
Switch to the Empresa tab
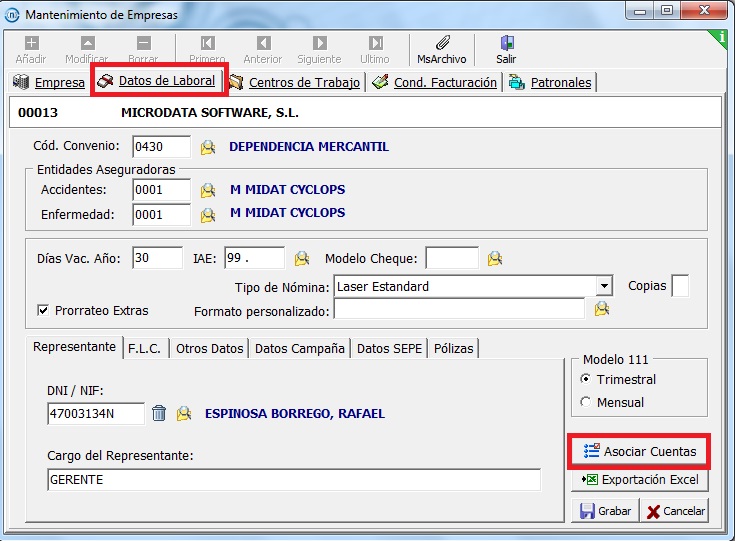(x=49, y=82)
